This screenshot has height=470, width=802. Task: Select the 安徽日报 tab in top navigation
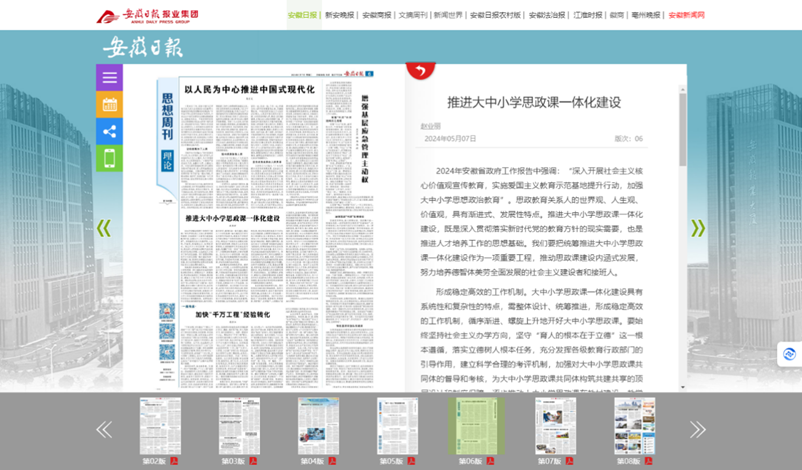(x=302, y=15)
